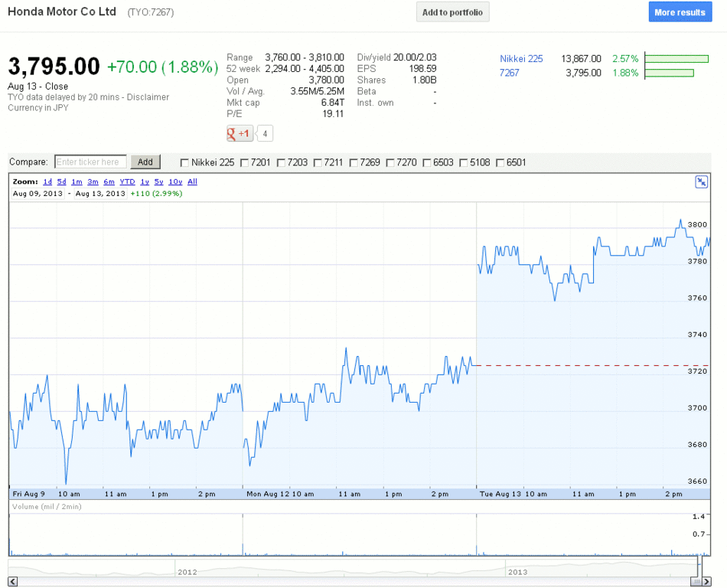
Task: Tick the 7211 compare checkbox
Action: click(318, 163)
